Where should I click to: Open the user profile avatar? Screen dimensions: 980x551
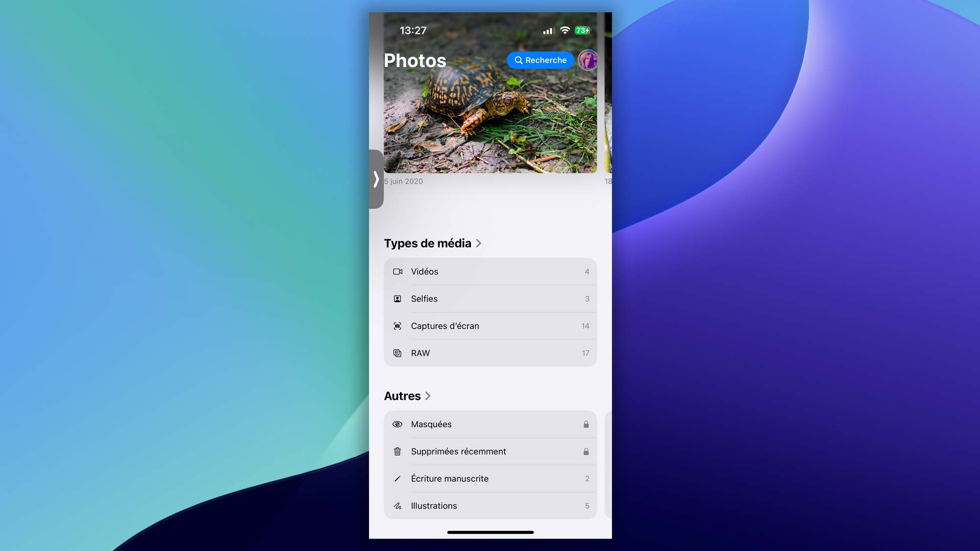pyautogui.click(x=588, y=60)
